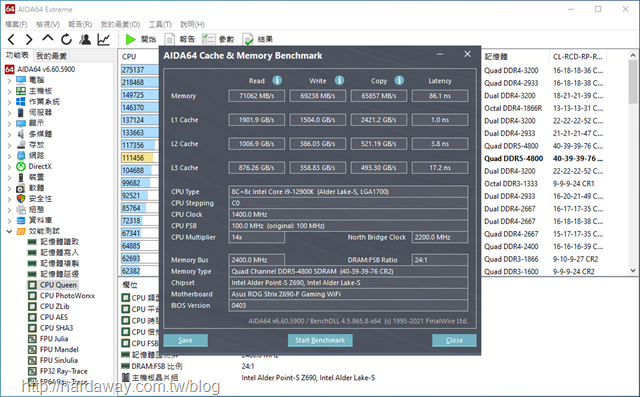Click the Save button
The height and width of the screenshot is (397, 640).
[185, 340]
